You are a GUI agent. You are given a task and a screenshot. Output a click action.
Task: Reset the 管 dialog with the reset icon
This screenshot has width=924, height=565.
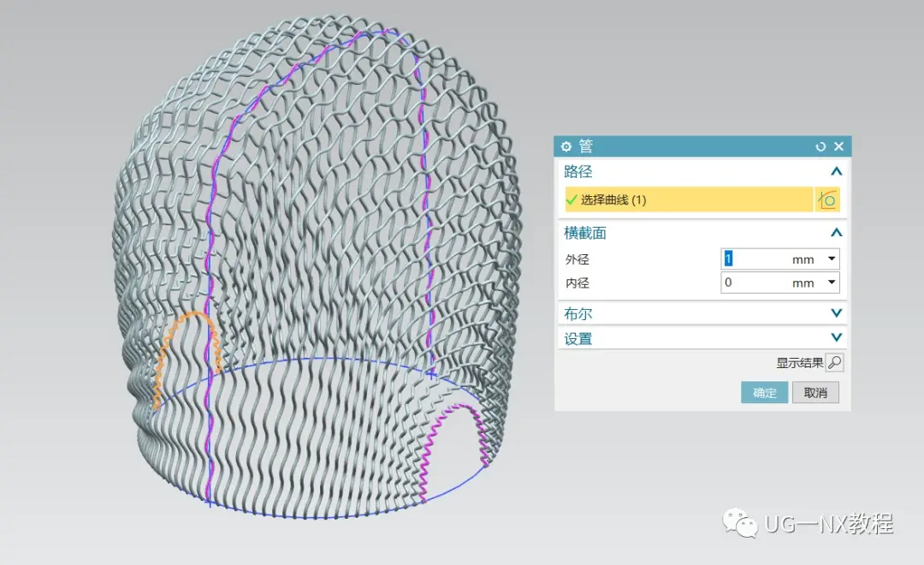click(820, 146)
